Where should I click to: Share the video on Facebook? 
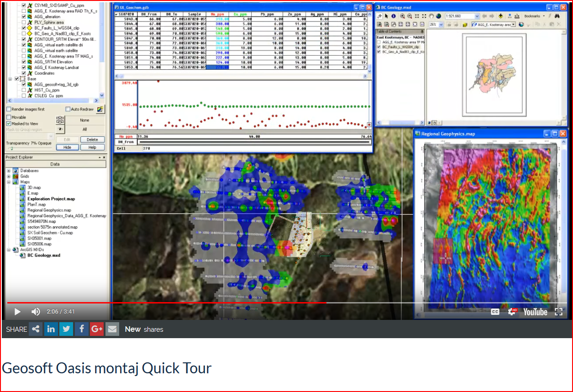click(82, 329)
